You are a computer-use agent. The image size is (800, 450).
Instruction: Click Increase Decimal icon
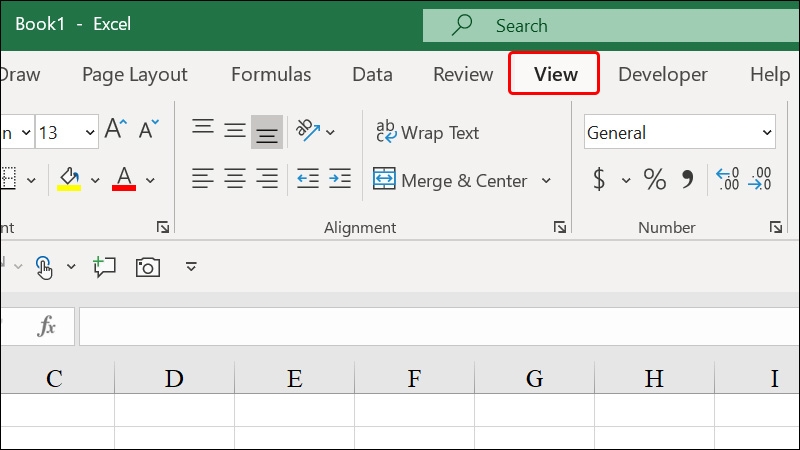728,179
